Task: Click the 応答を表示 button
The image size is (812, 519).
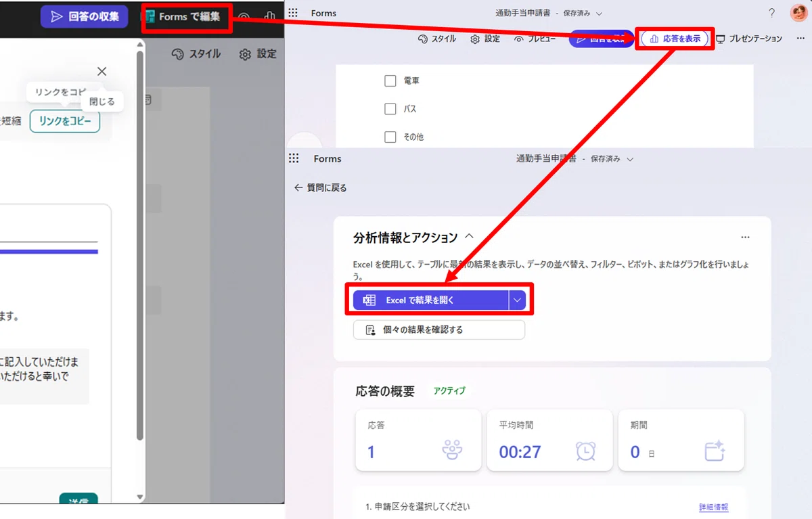Action: (x=674, y=39)
